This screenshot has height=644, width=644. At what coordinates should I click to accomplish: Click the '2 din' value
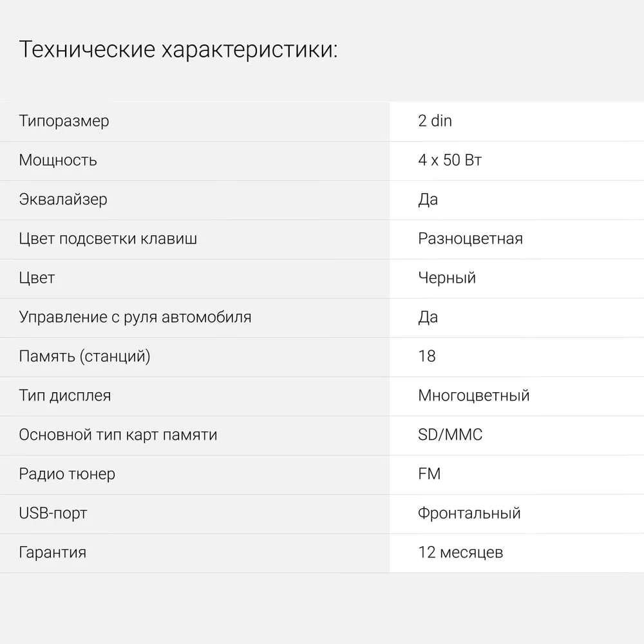tap(435, 121)
